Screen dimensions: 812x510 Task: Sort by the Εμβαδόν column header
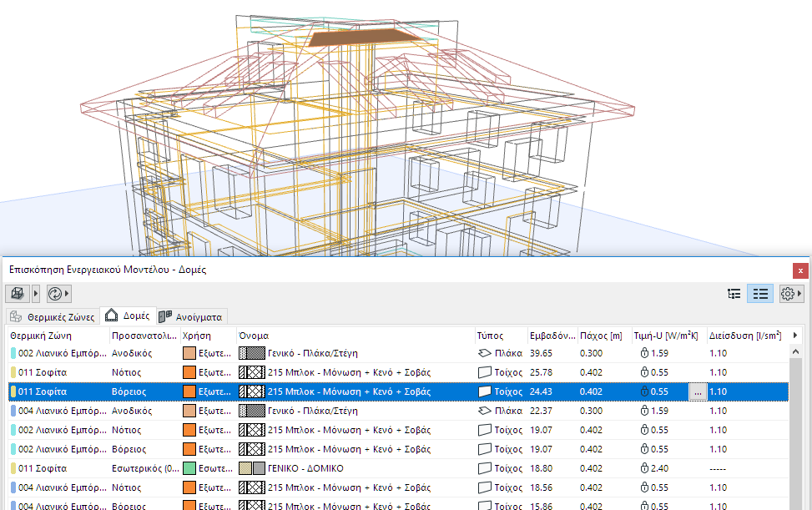tap(550, 336)
